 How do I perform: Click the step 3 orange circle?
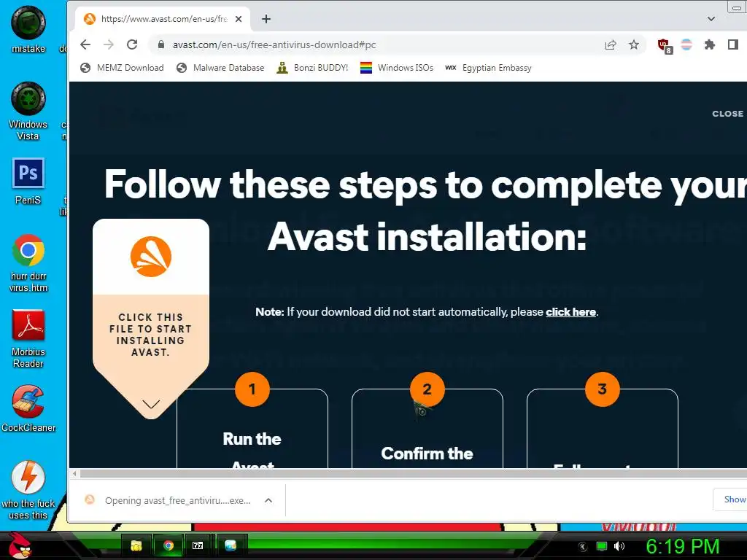(x=602, y=389)
